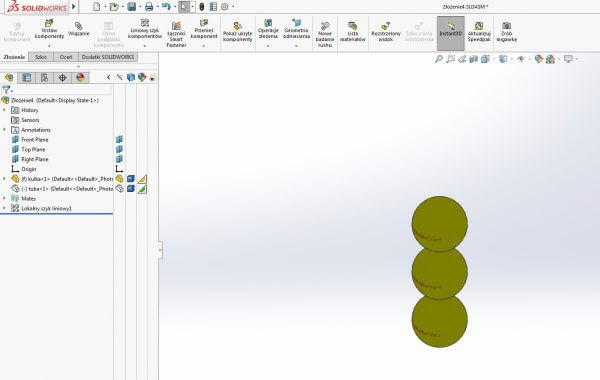600x380 pixels.
Task: Click Pokaż ukryte komponenty tool
Action: [x=237, y=32]
